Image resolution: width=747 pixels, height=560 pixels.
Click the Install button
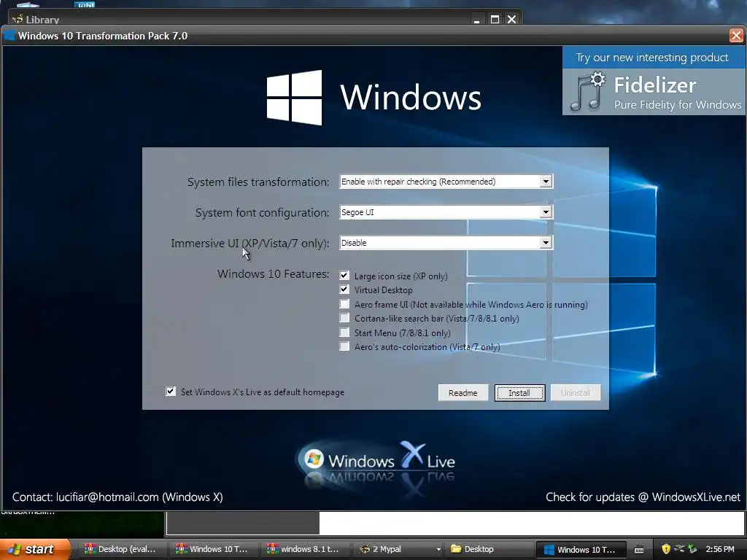tap(519, 393)
